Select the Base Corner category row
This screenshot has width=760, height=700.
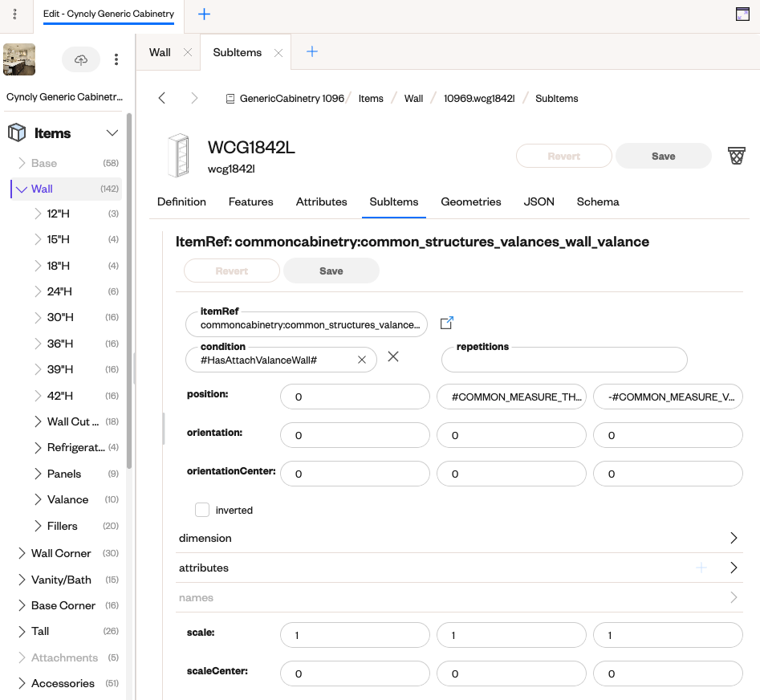point(67,605)
